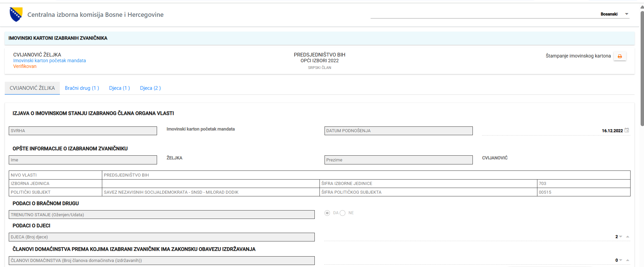The height and width of the screenshot is (267, 644).
Task: Switch to the Bračni drug (1) tab
Action: pos(82,88)
